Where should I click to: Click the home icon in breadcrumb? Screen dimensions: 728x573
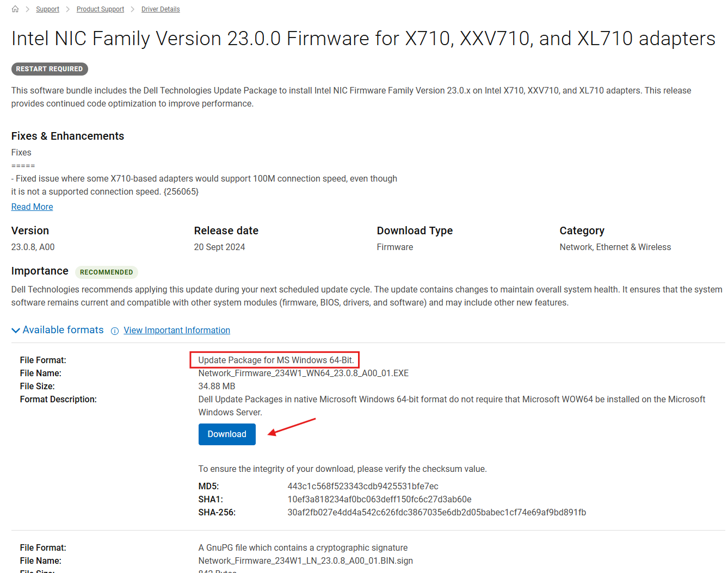coord(15,9)
